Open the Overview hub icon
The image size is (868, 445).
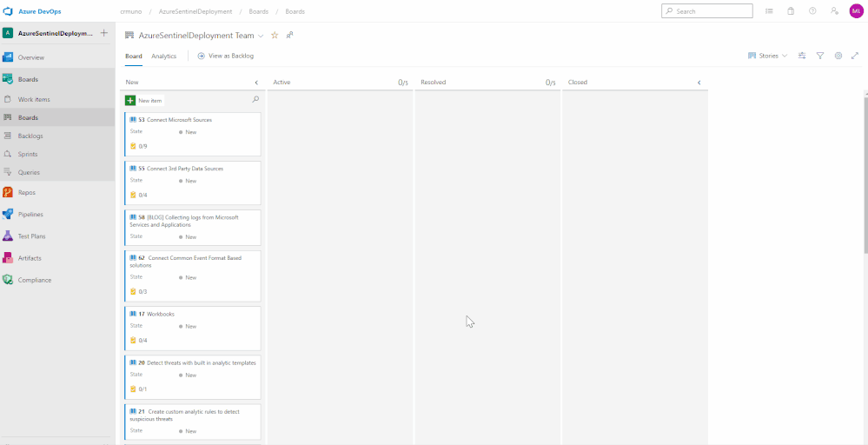point(8,57)
